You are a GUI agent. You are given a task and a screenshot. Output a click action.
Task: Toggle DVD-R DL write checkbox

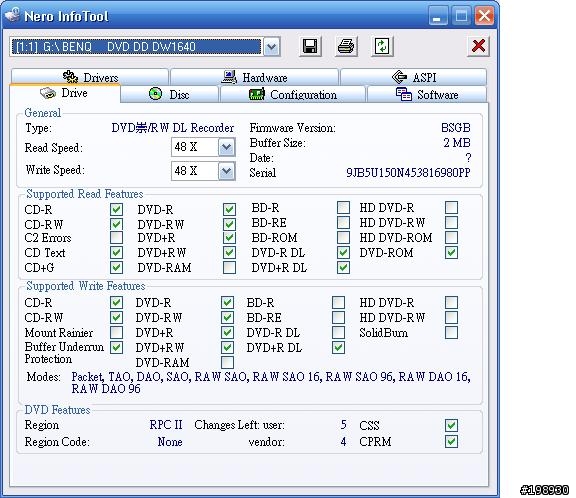tap(338, 332)
